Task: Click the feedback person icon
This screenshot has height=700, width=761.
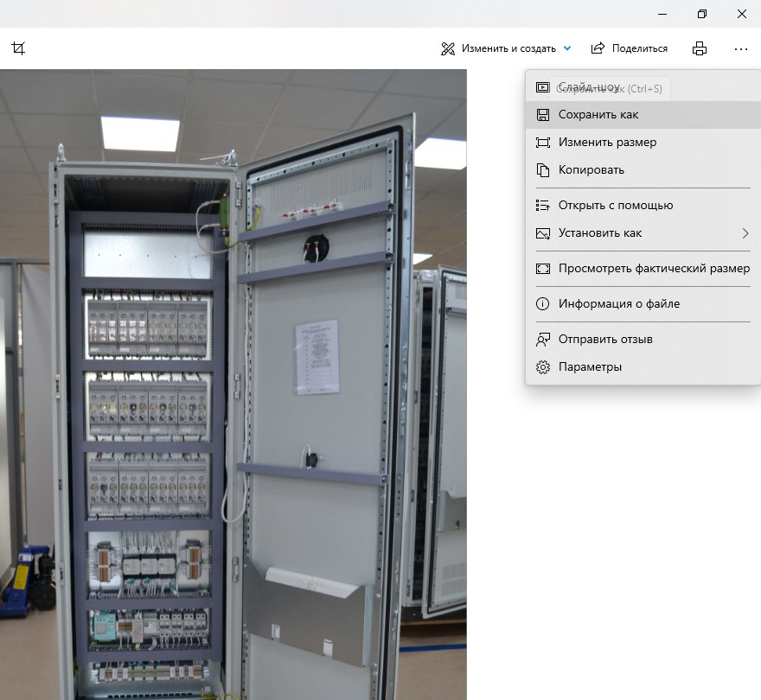Action: click(542, 340)
